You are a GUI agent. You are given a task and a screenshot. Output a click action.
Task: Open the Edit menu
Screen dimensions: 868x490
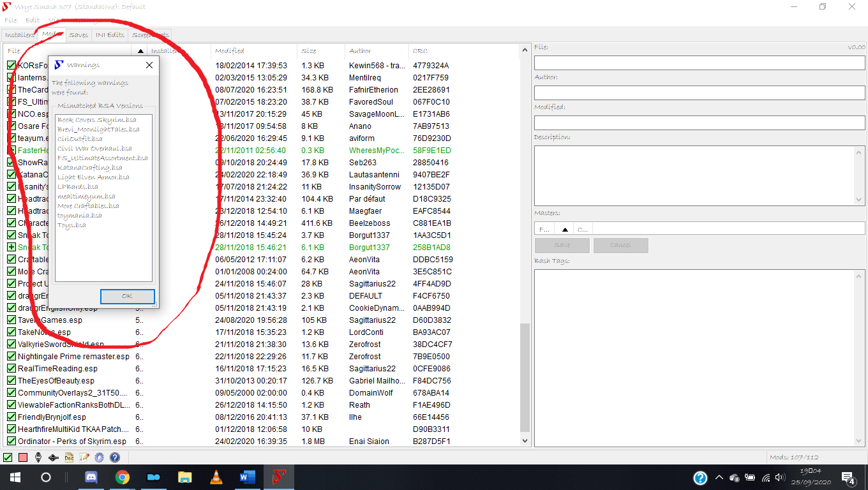coord(33,20)
